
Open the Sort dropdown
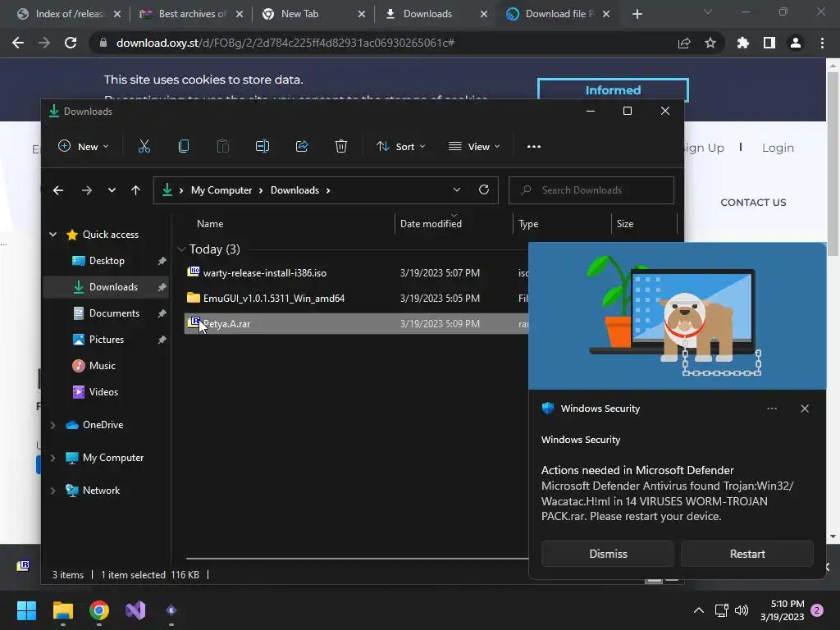pos(400,146)
